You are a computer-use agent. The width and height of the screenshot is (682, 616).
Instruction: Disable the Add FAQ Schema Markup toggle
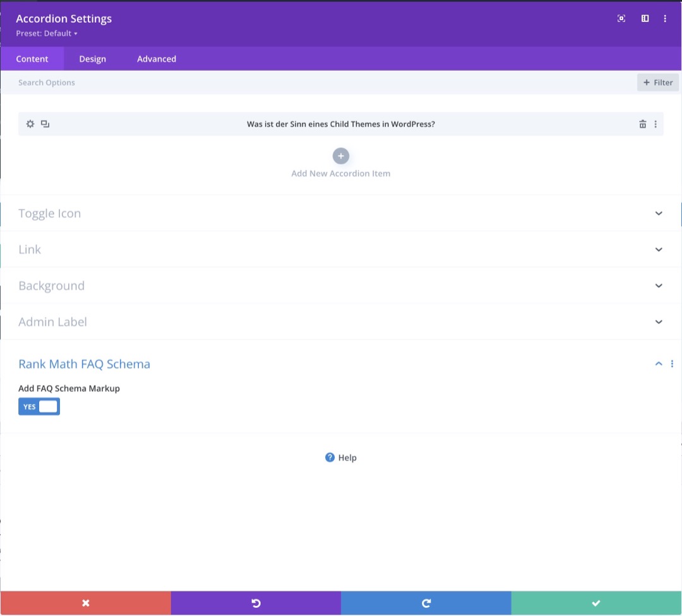(x=39, y=406)
